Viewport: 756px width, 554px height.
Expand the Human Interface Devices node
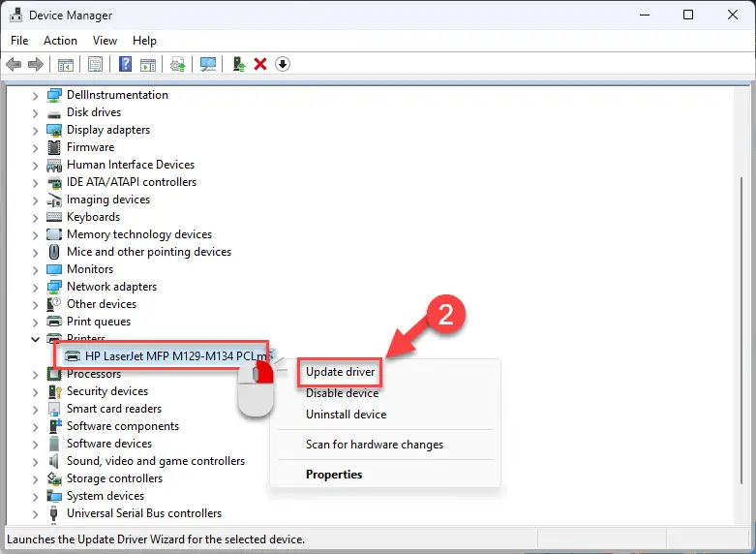35,165
